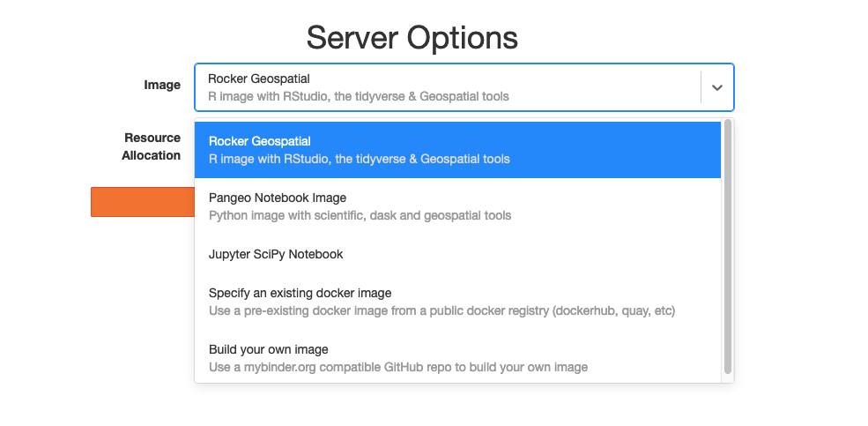
Task: Choose the Pangeo Notebook Image option
Action: click(458, 206)
